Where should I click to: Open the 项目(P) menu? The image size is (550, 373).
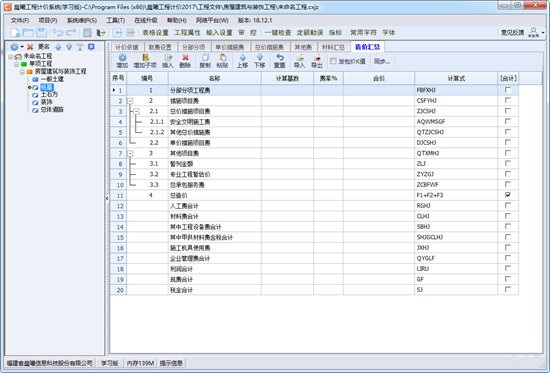tap(48, 20)
